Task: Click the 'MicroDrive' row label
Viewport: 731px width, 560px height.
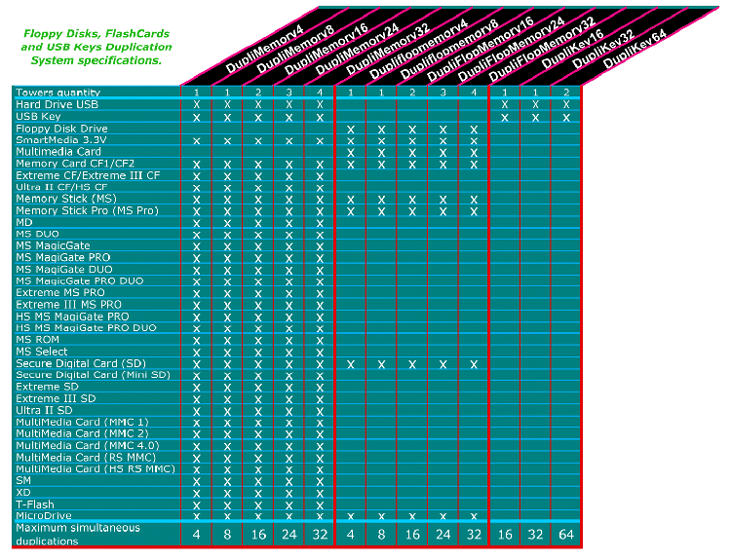Action: [x=43, y=516]
